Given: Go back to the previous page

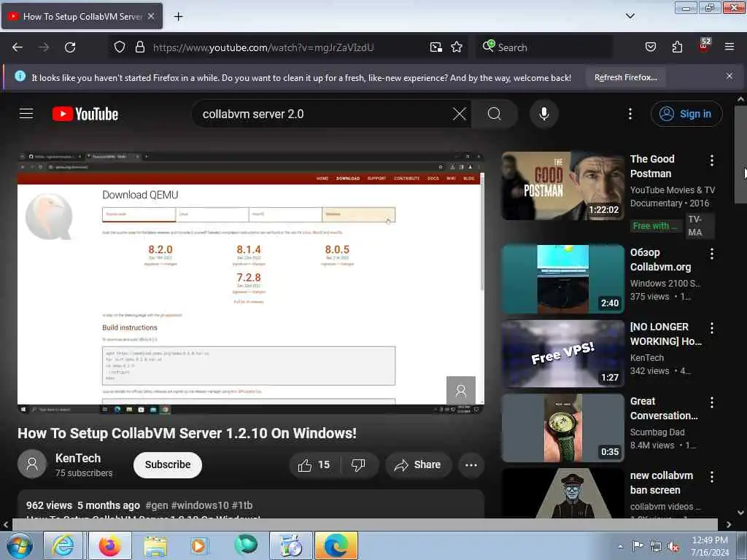Looking at the screenshot, I should click(18, 47).
